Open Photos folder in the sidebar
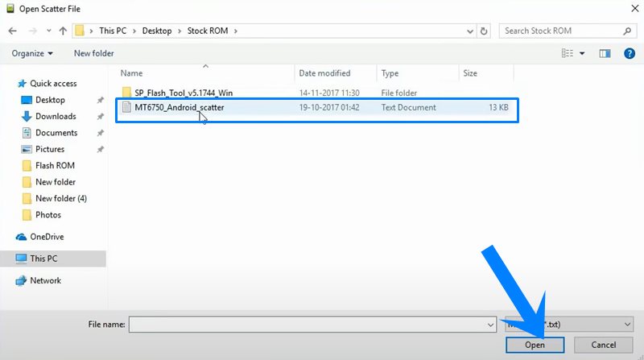The width and height of the screenshot is (644, 360). [x=48, y=215]
